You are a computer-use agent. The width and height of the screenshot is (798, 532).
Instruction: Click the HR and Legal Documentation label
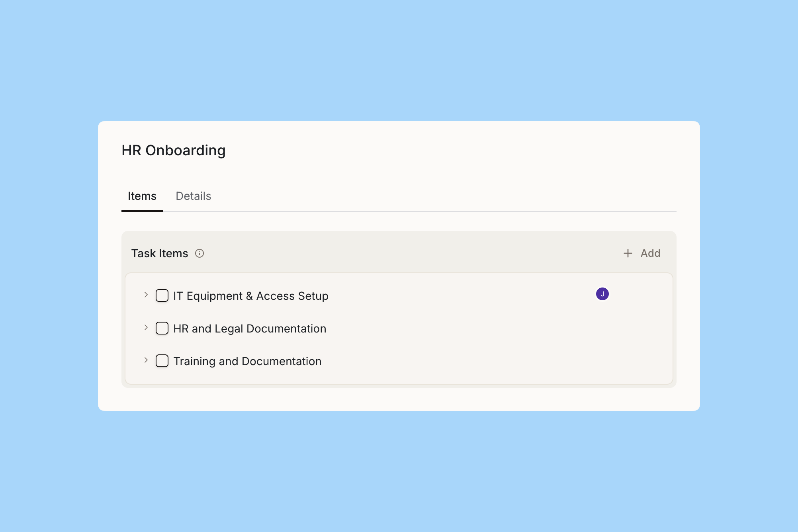(x=249, y=329)
